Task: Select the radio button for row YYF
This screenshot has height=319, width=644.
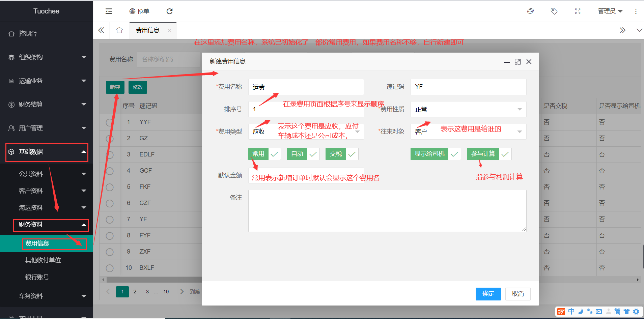Action: pyautogui.click(x=109, y=122)
